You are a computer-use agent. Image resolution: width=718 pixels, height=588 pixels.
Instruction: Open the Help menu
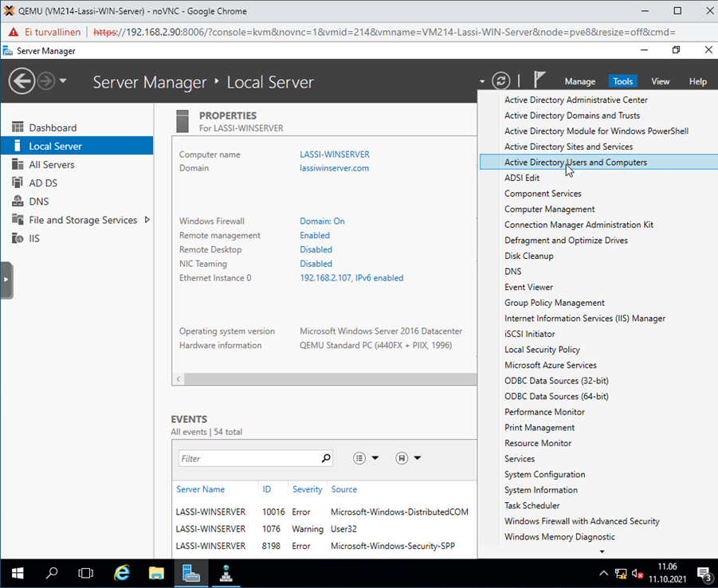point(698,81)
